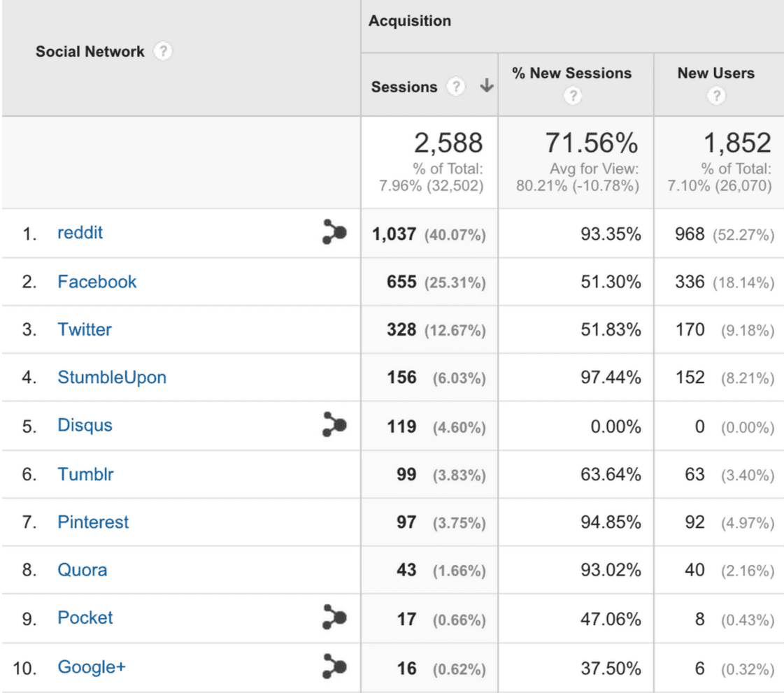Select the total sessions value 2,588

tap(448, 143)
